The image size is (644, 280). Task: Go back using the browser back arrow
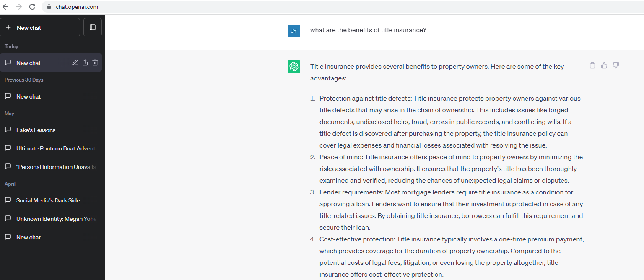click(5, 7)
